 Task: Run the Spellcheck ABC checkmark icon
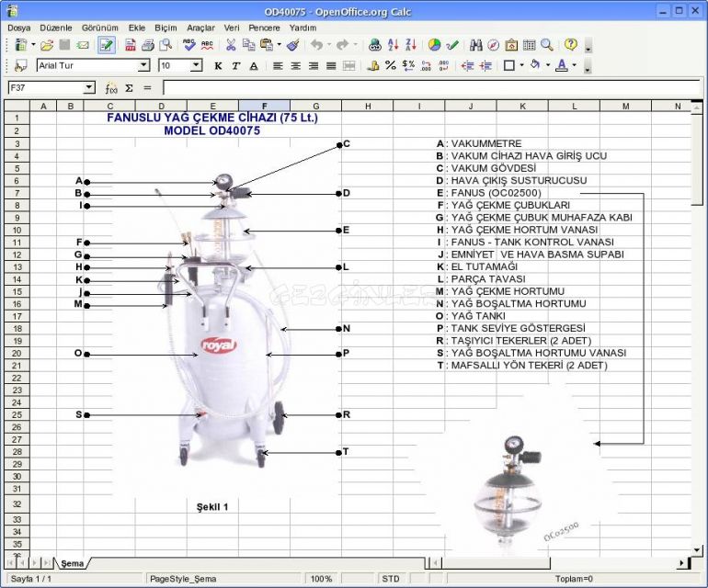point(189,45)
